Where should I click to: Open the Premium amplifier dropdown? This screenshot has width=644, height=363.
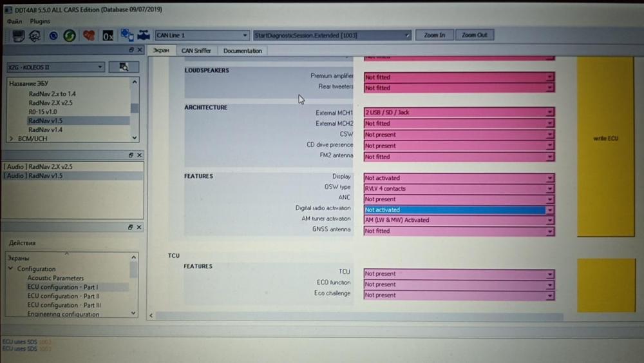pos(459,77)
